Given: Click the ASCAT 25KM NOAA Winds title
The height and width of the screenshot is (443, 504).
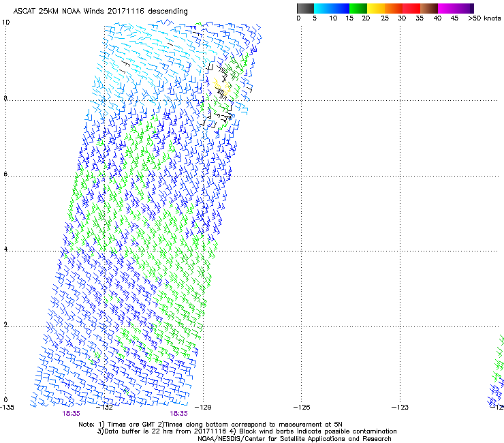Looking at the screenshot, I should pos(100,12).
